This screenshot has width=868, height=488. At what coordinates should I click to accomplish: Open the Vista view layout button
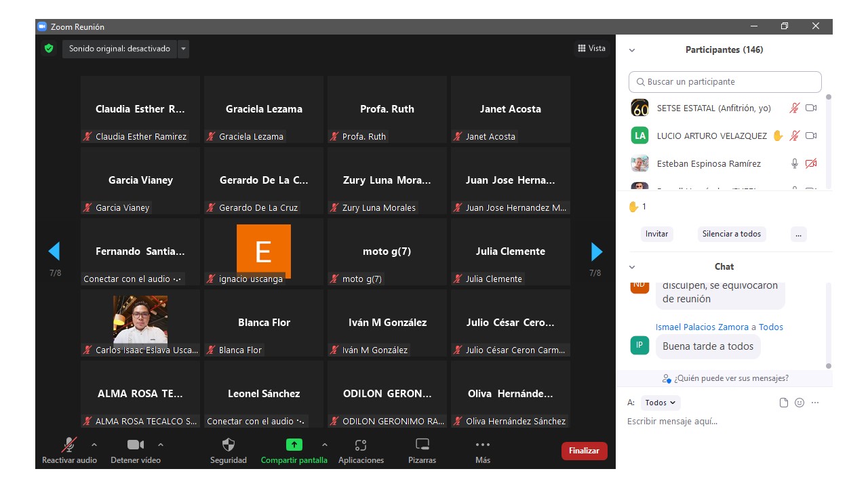(x=591, y=48)
